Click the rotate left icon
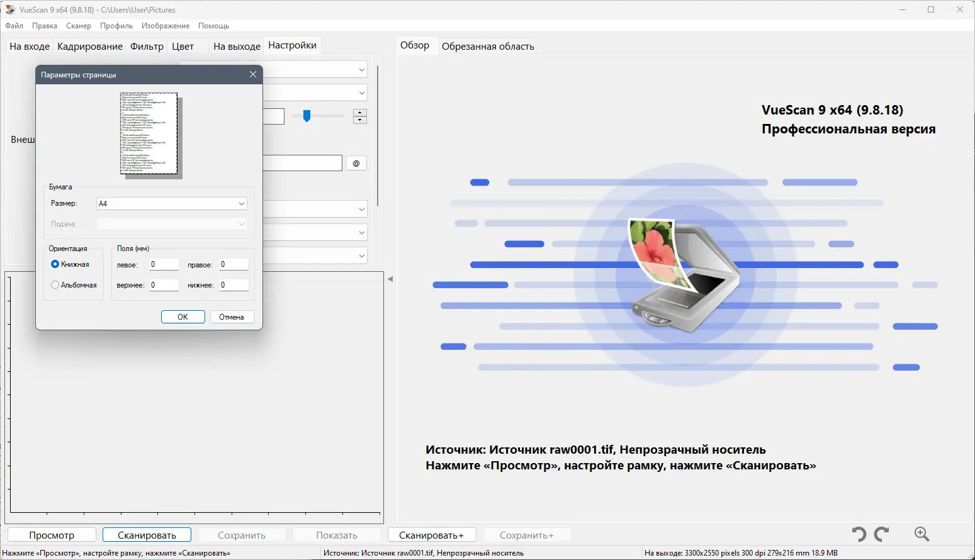Screen dimensions: 975x560 pyautogui.click(x=859, y=534)
